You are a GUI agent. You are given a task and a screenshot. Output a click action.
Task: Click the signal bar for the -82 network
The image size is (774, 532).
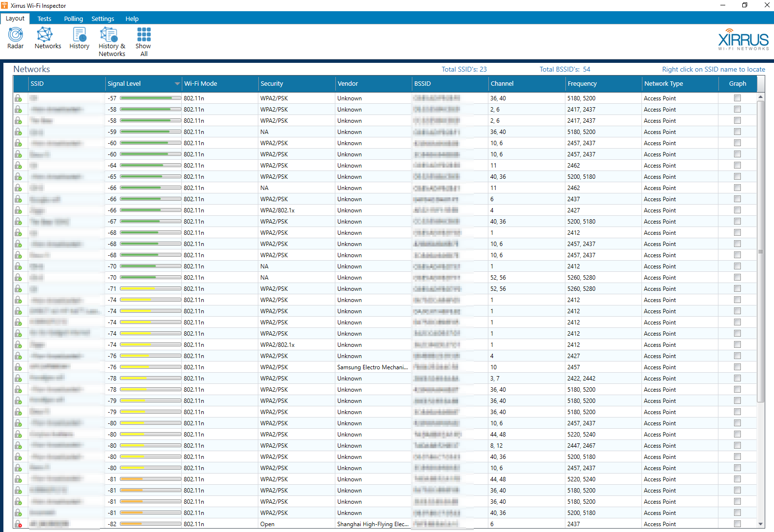pyautogui.click(x=150, y=524)
